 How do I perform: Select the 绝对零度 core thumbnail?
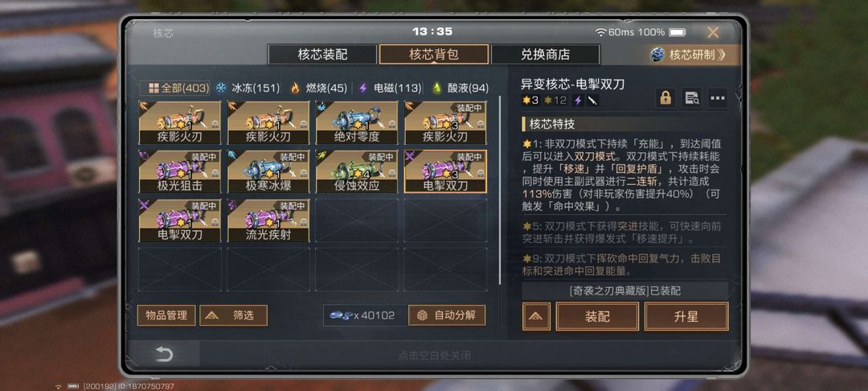[357, 123]
